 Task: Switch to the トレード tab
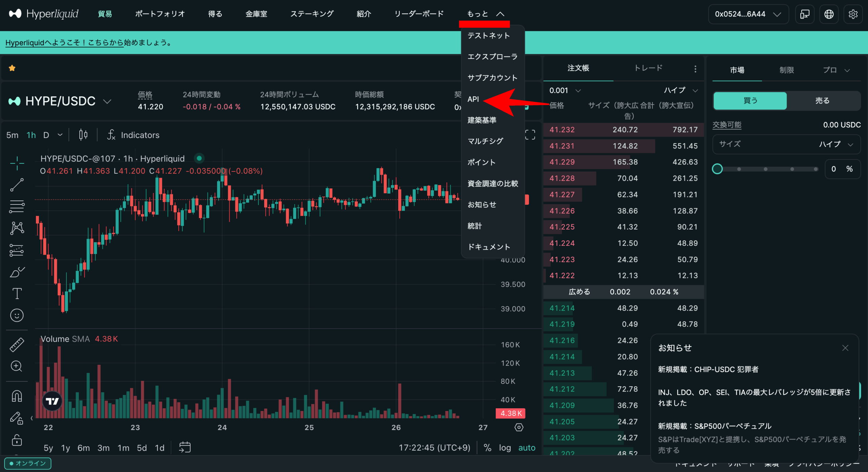pyautogui.click(x=648, y=68)
